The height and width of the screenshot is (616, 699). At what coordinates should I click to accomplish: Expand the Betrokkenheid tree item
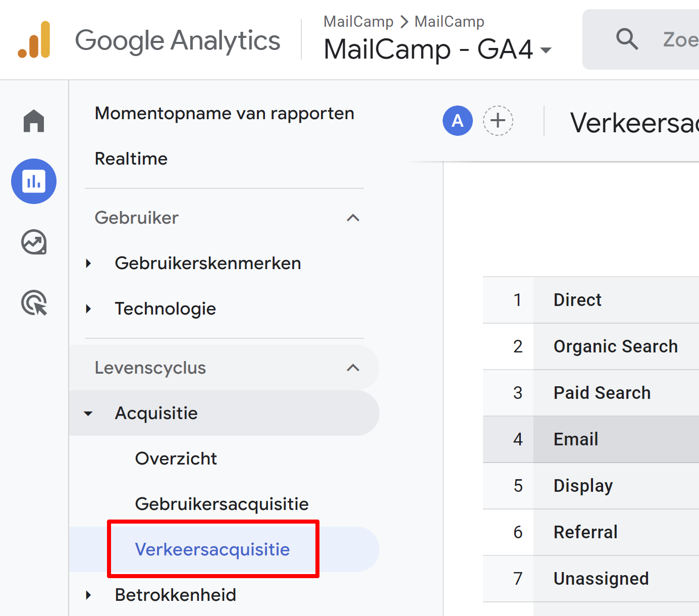[89, 595]
